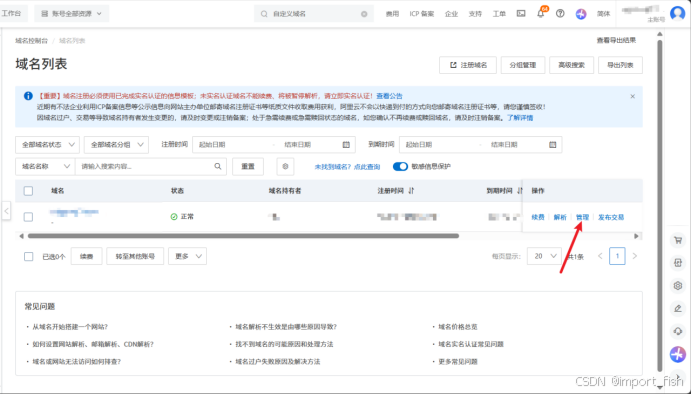Clear the top search box text
The image size is (691, 395).
(364, 14)
